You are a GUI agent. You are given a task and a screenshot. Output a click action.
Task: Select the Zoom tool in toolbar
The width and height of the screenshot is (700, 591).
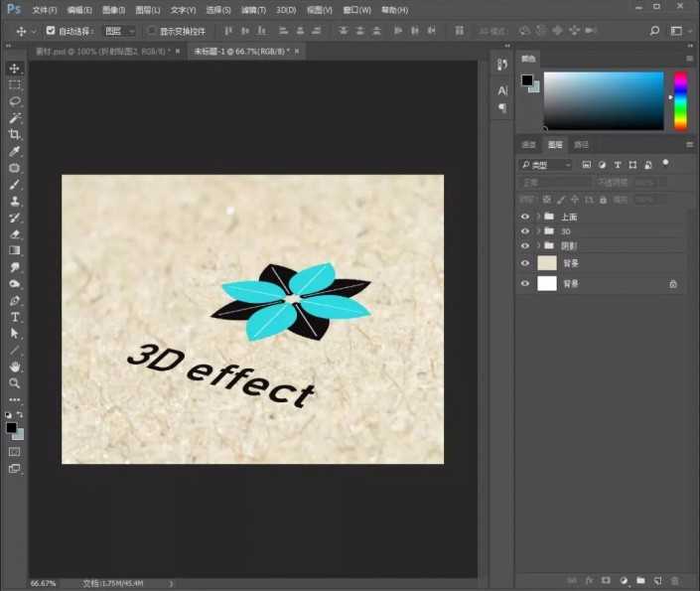tap(15, 382)
